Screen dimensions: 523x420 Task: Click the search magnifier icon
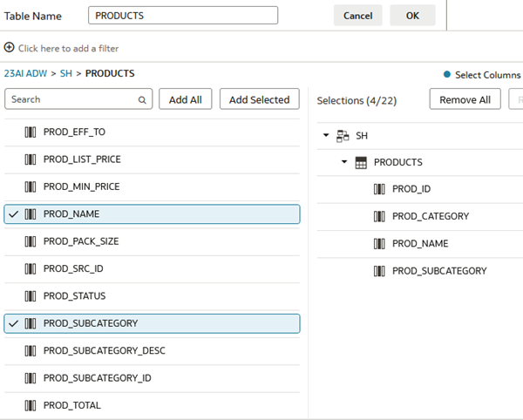[142, 100]
